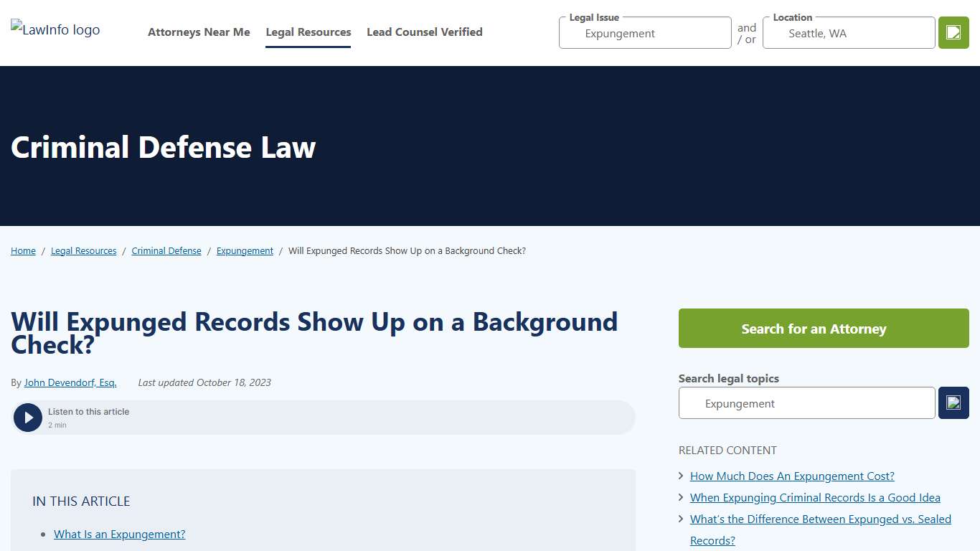Open the author link John Devendorf, Esq.

(70, 382)
